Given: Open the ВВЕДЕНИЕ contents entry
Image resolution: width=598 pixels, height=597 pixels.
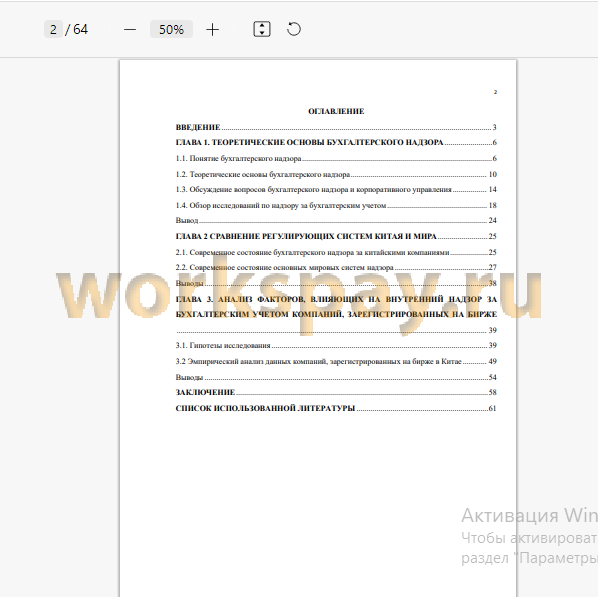Looking at the screenshot, I should 336,127.
